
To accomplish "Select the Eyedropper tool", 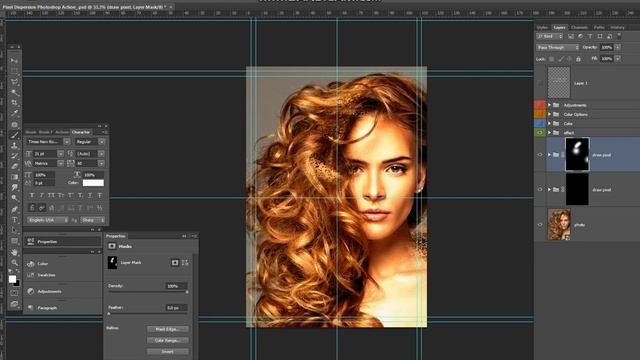I will tap(14, 113).
